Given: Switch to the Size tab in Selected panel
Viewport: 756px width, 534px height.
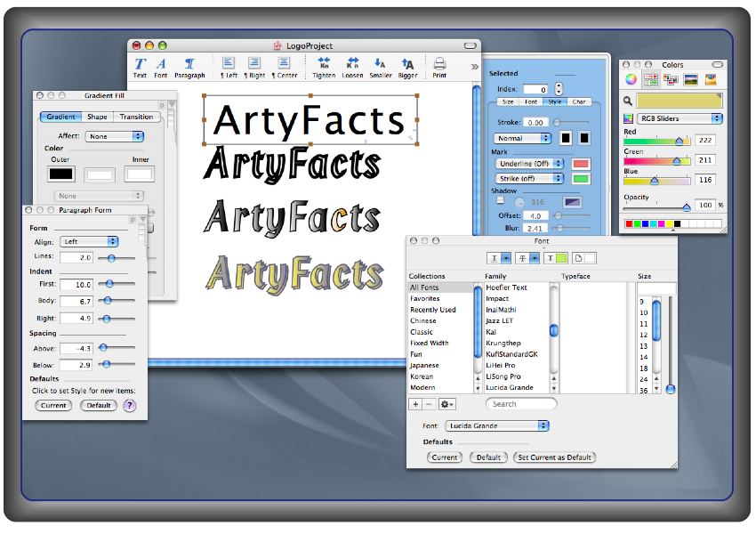Looking at the screenshot, I should 508,101.
